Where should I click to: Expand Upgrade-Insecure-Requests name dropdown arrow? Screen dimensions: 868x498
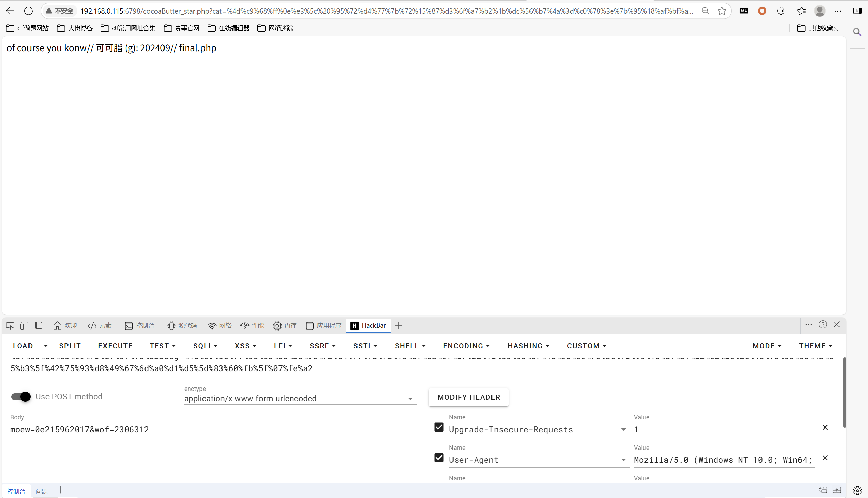[623, 430]
